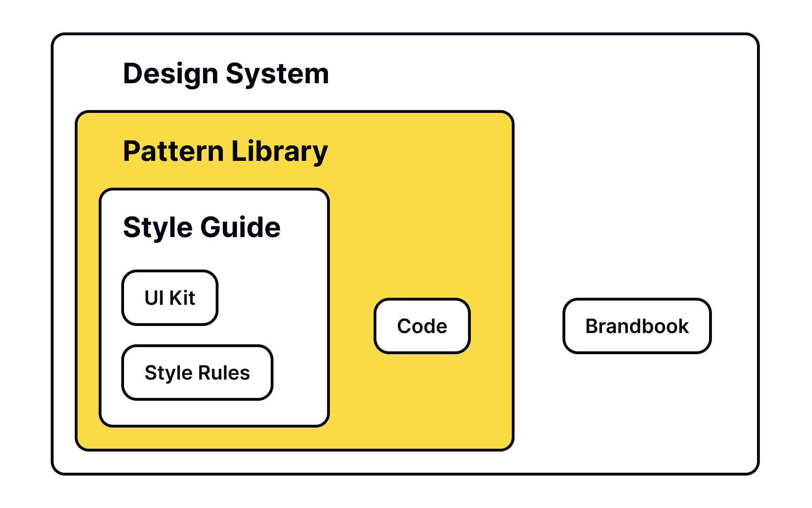Click the Style Rules box
Image resolution: width=812 pixels, height=508 pixels.
click(197, 373)
